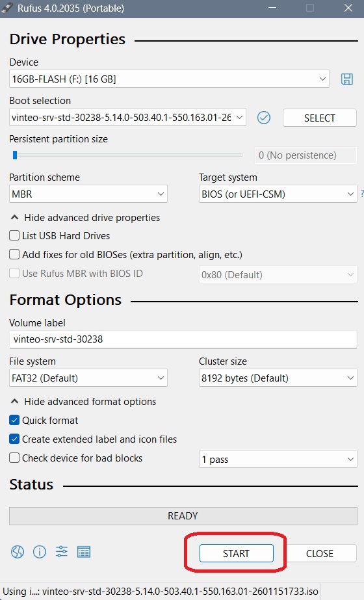Open application settings sliders icon
This screenshot has width=364, height=600.
coord(62,552)
